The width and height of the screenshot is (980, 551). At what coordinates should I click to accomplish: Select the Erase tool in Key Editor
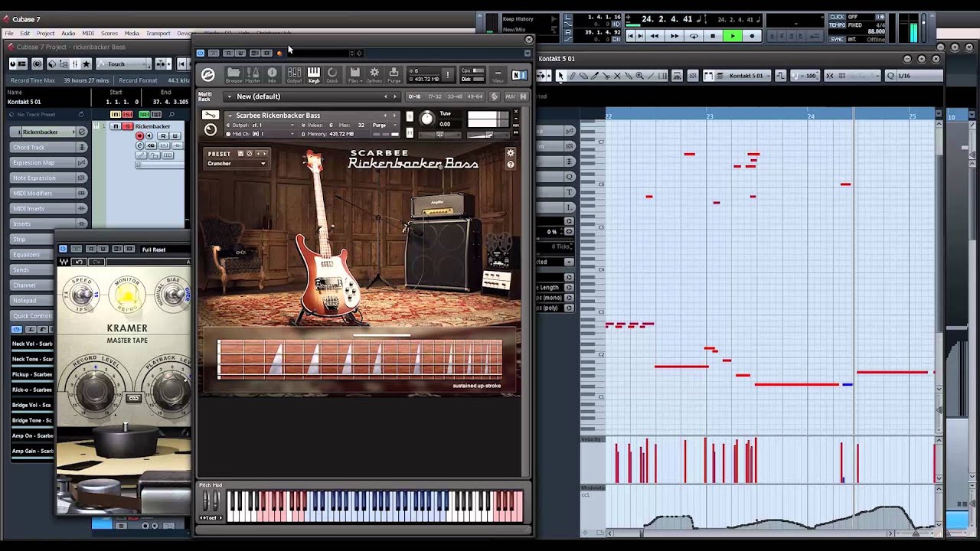[x=583, y=76]
